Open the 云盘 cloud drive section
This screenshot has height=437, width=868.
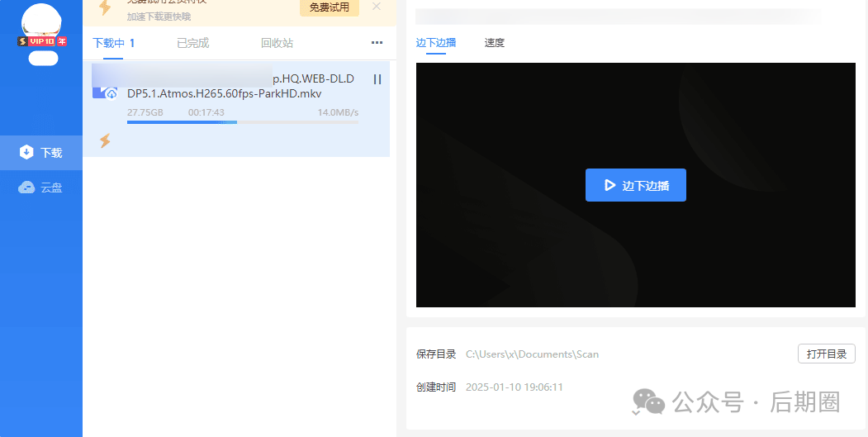coord(41,188)
